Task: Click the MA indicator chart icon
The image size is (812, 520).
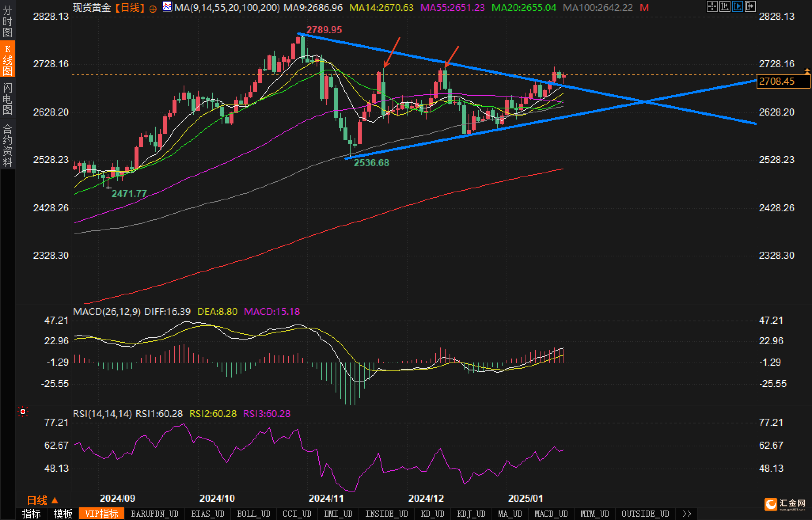Action: pos(167,6)
